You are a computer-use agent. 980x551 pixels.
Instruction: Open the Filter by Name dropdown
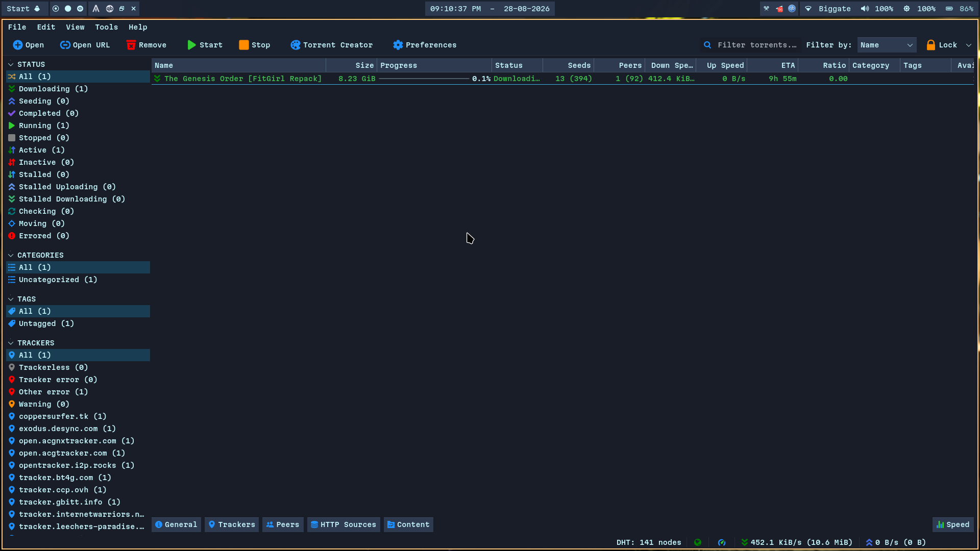coord(887,45)
